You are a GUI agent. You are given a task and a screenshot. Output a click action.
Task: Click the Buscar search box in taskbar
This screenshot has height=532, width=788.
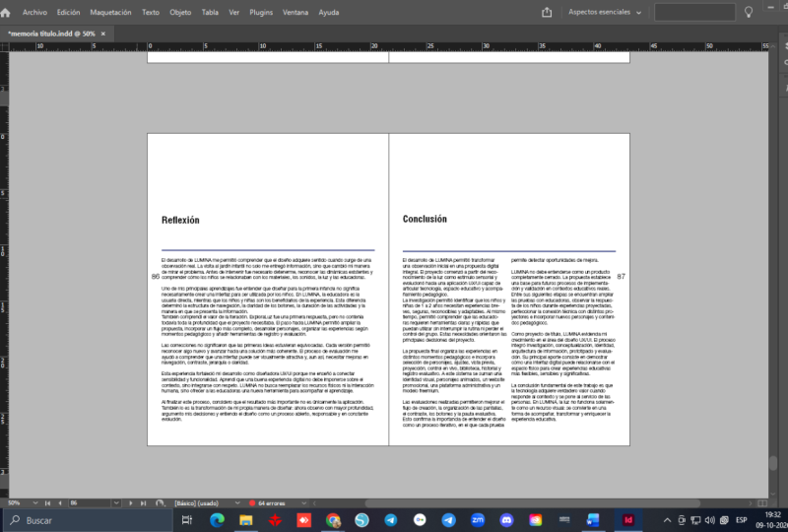90,520
